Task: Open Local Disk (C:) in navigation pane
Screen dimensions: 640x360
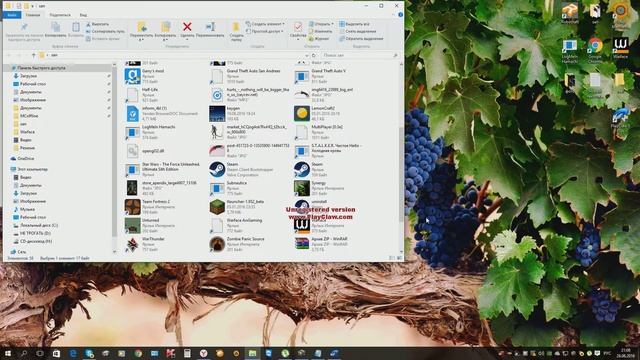Action: pos(36,225)
